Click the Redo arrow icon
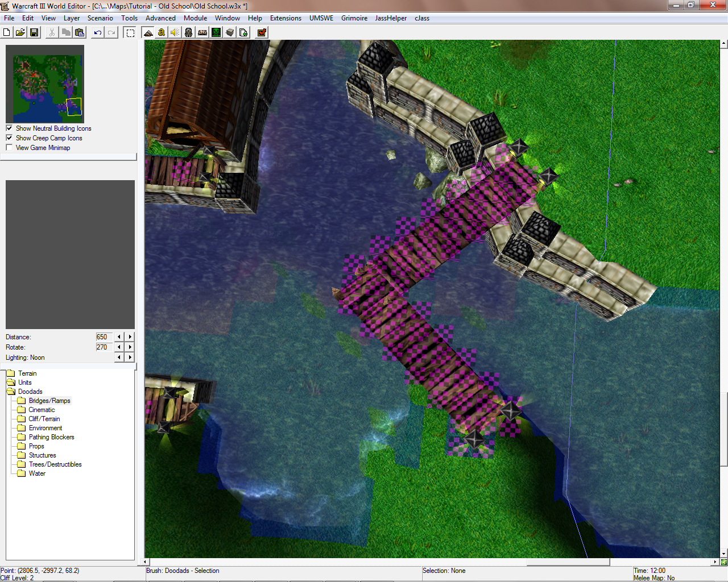Screen dimensions: 728x582 click(111, 32)
